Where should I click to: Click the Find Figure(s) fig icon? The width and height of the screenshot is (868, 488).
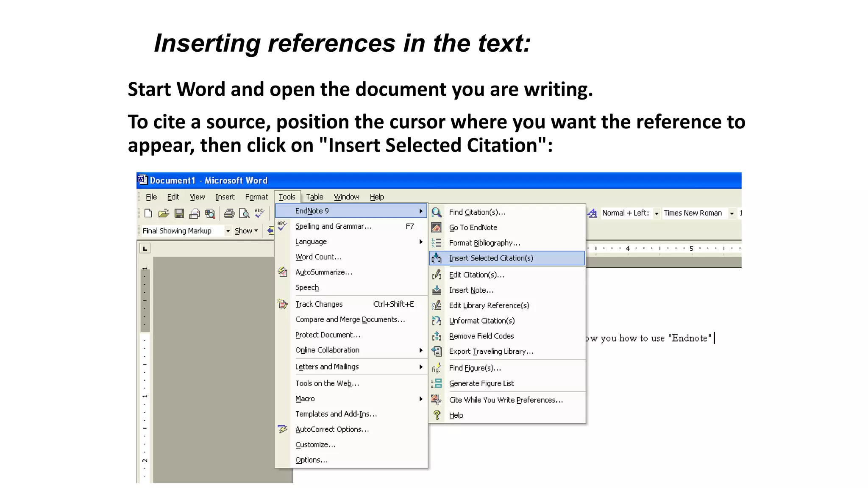coord(437,368)
